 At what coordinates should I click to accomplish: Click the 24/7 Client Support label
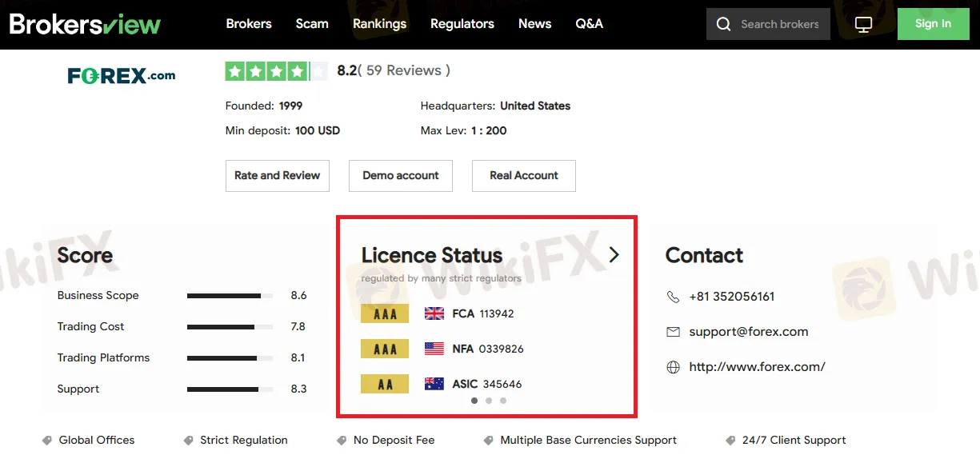(794, 440)
